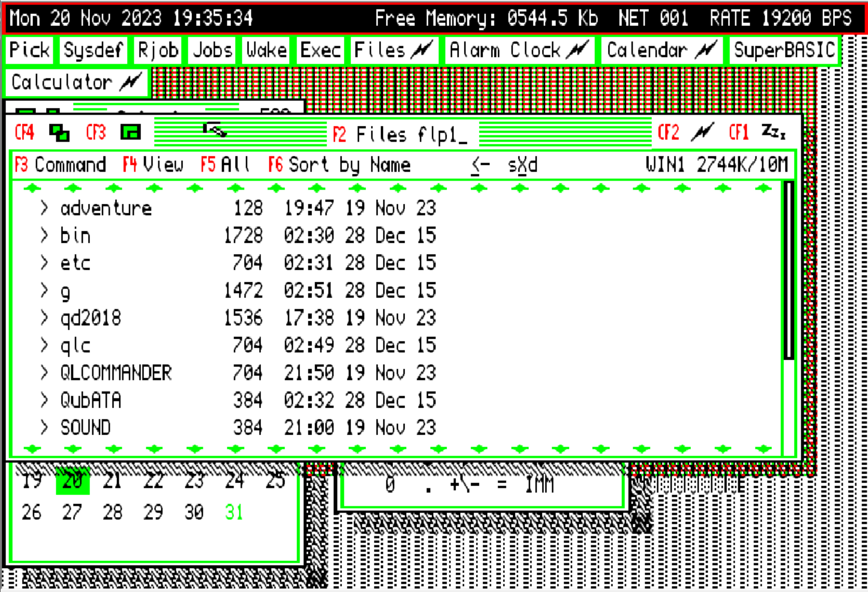Toggle the sXd option in the Files menu
This screenshot has height=592, width=868.
(x=522, y=165)
